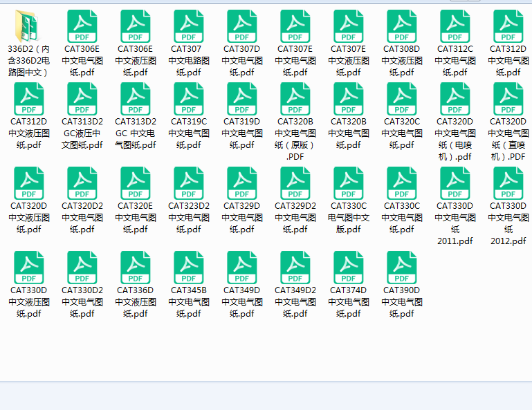The image size is (532, 410).
Task: Select label 'CAT390D 中文电气图纸.pdf'
Action: click(x=402, y=302)
